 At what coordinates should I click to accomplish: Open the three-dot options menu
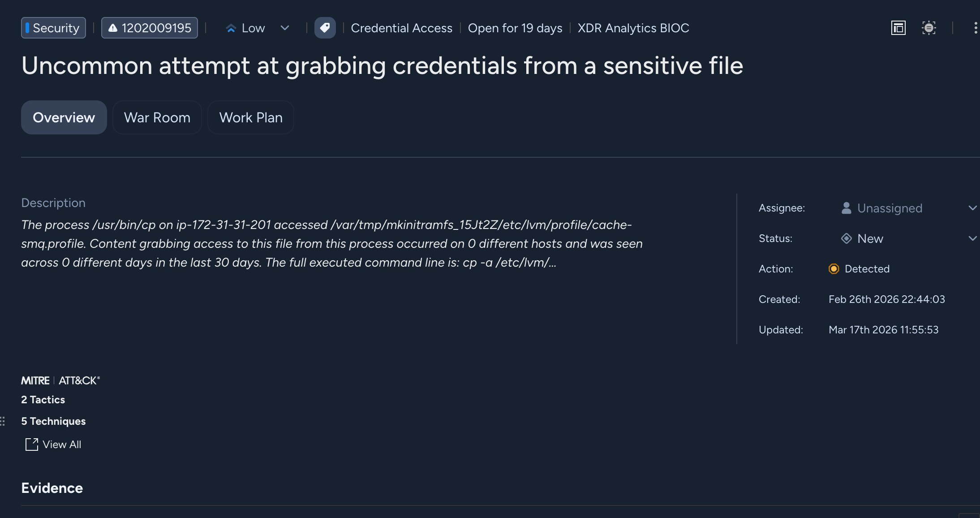975,28
